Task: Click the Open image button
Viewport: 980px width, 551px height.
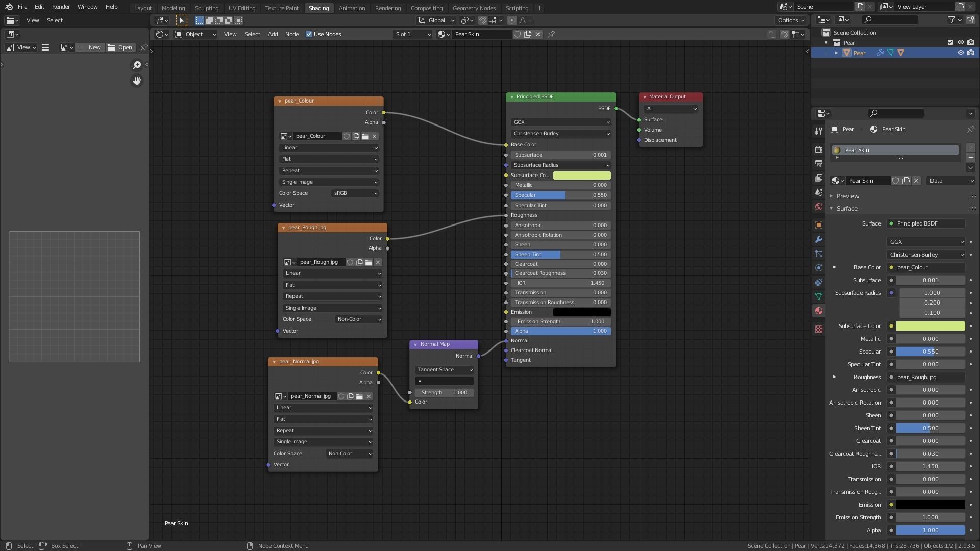Action: click(120, 47)
